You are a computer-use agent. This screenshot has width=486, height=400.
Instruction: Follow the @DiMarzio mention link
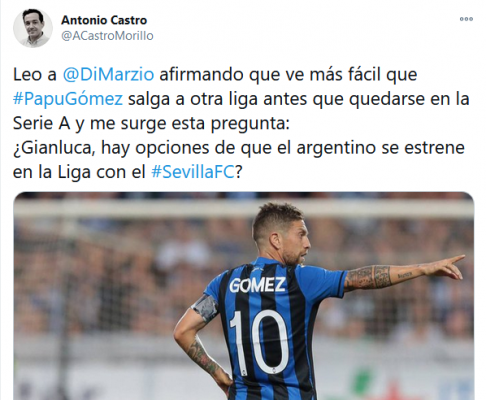108,74
